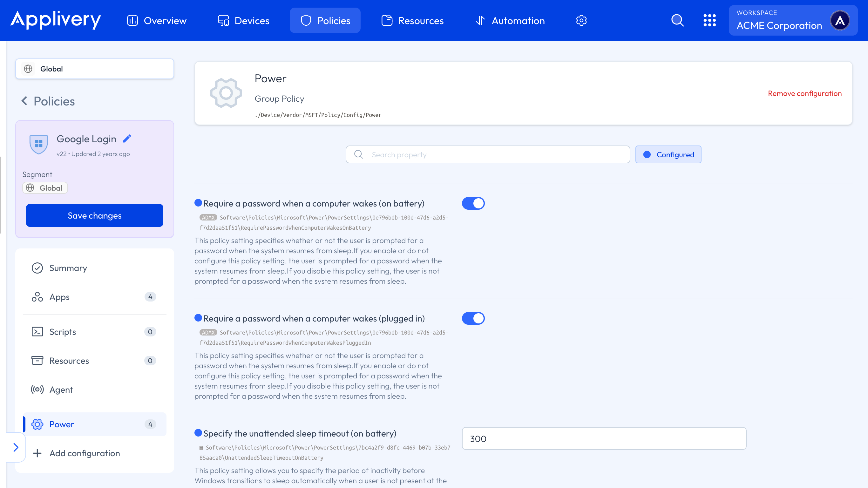Click Add configuration in the sidebar

[x=85, y=453]
